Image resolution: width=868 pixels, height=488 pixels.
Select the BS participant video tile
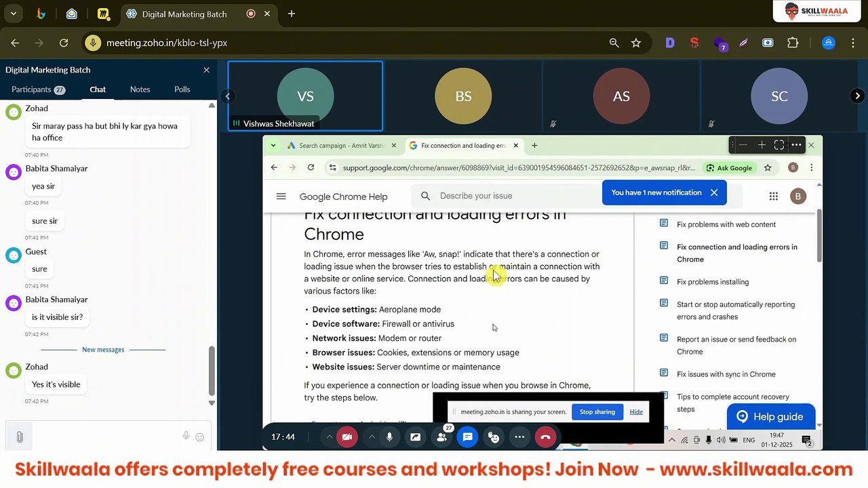(x=463, y=96)
